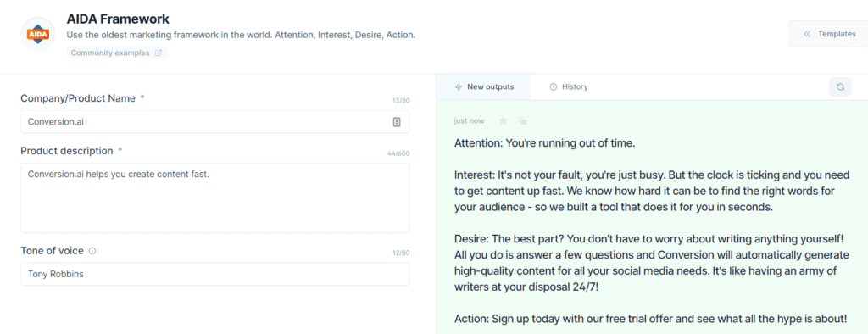868x334 pixels.
Task: Click the AIDA framework logo icon
Action: tap(37, 35)
